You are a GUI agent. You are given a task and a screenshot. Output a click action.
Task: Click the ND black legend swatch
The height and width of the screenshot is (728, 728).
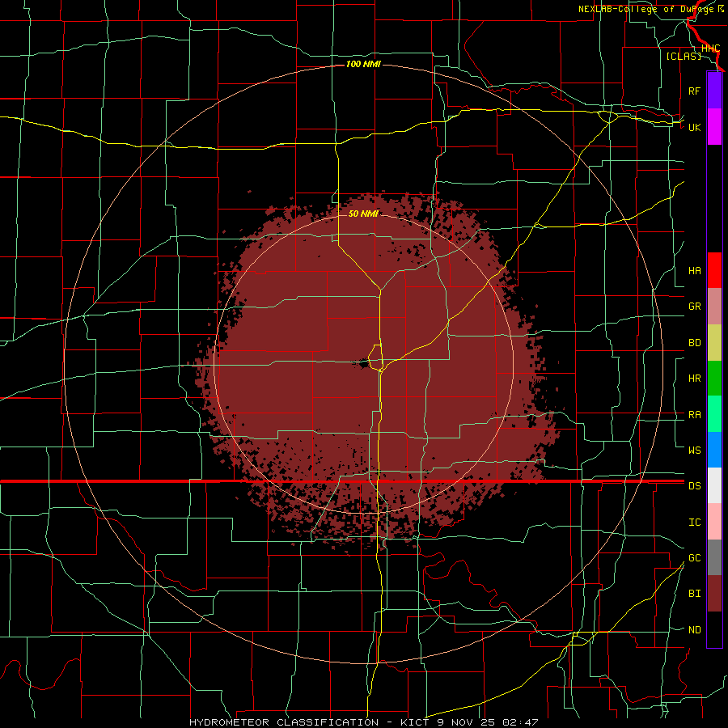click(x=714, y=629)
